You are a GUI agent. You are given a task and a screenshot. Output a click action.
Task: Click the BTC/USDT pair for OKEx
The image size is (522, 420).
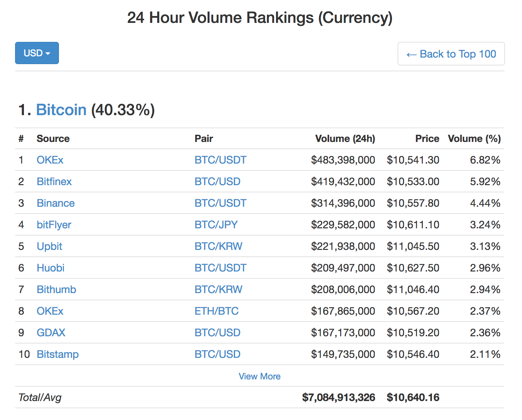click(220, 160)
